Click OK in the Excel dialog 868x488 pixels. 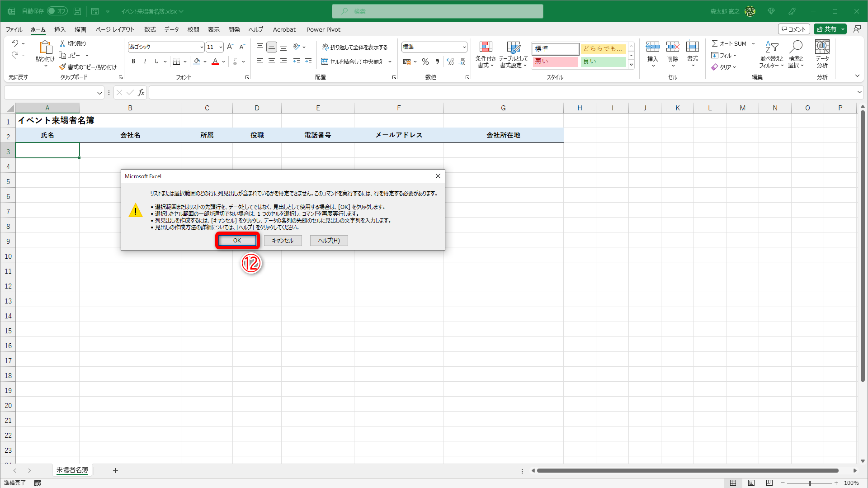click(237, 241)
